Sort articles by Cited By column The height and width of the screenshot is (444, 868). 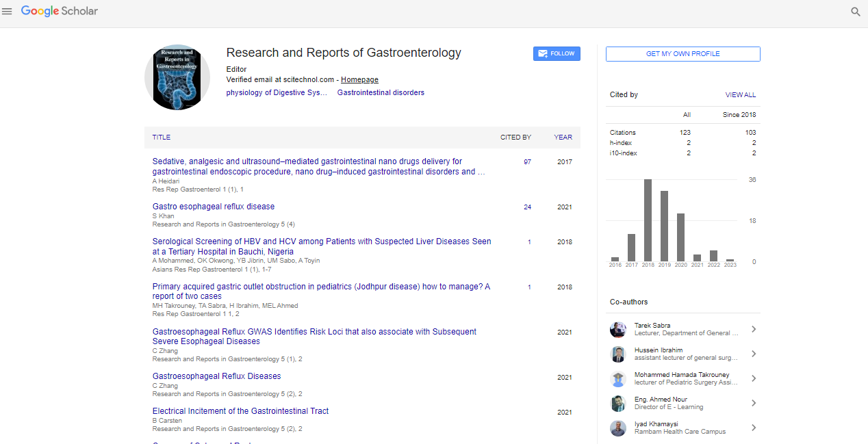pyautogui.click(x=515, y=138)
